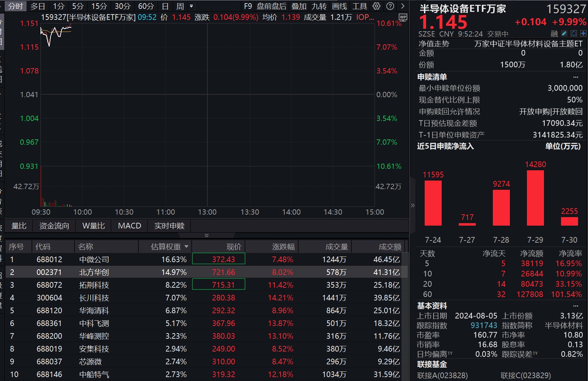Click the toolbar right arrow icon

pos(403,6)
